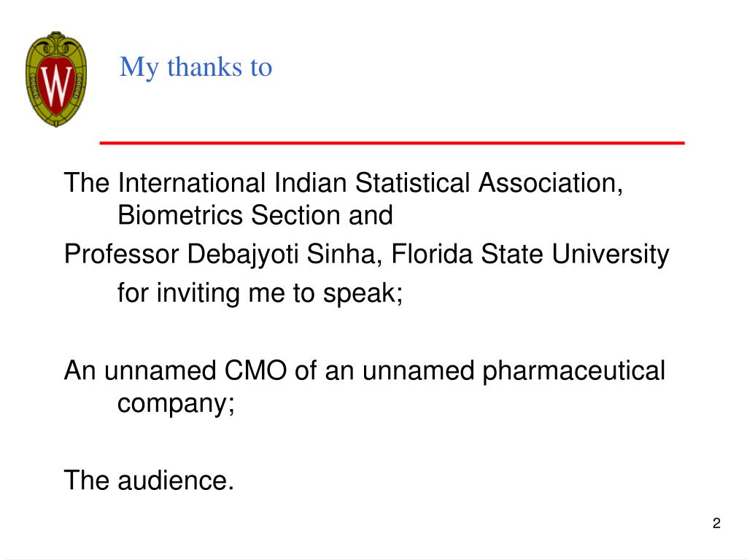This screenshot has width=747, height=560.
Task: Click the slide number 2
Action: (716, 523)
